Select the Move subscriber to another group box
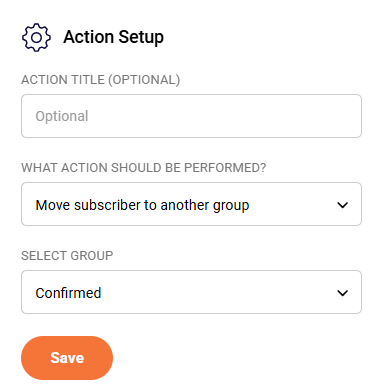This screenshot has height=385, width=383. [x=191, y=204]
